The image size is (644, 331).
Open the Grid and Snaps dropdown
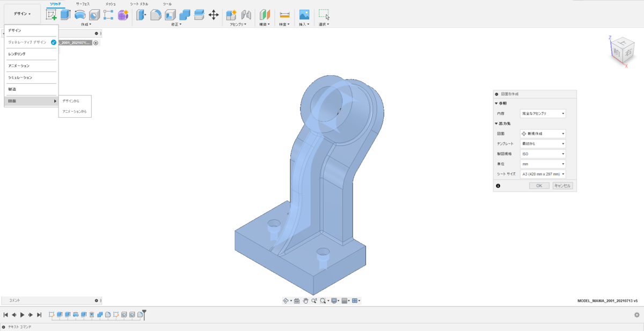pyautogui.click(x=345, y=301)
